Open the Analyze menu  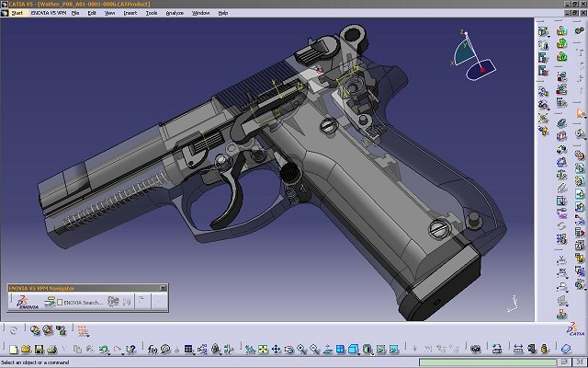tap(175, 14)
